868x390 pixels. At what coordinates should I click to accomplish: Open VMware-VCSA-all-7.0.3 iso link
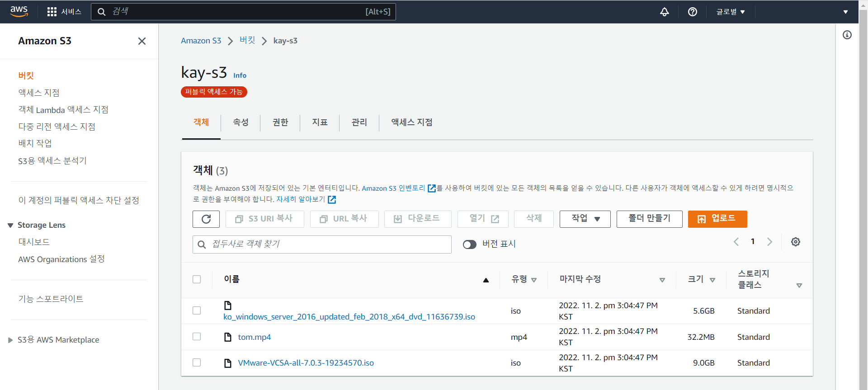[x=306, y=363]
